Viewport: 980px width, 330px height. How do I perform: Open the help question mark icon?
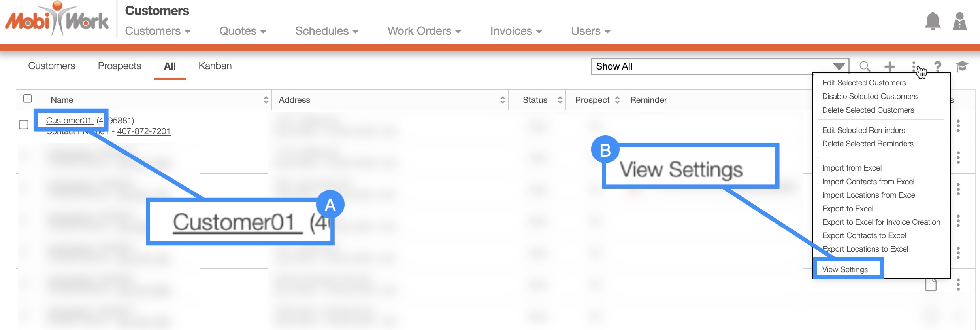pos(938,66)
